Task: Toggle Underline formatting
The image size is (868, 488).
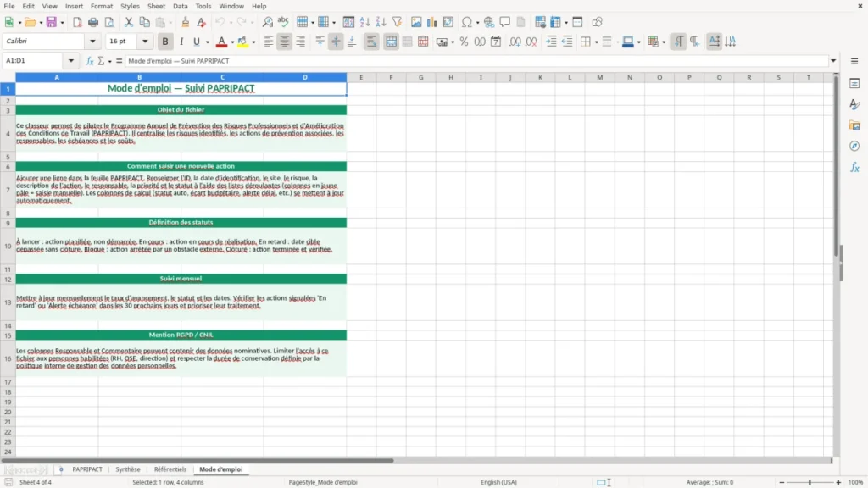Action: click(x=196, y=42)
